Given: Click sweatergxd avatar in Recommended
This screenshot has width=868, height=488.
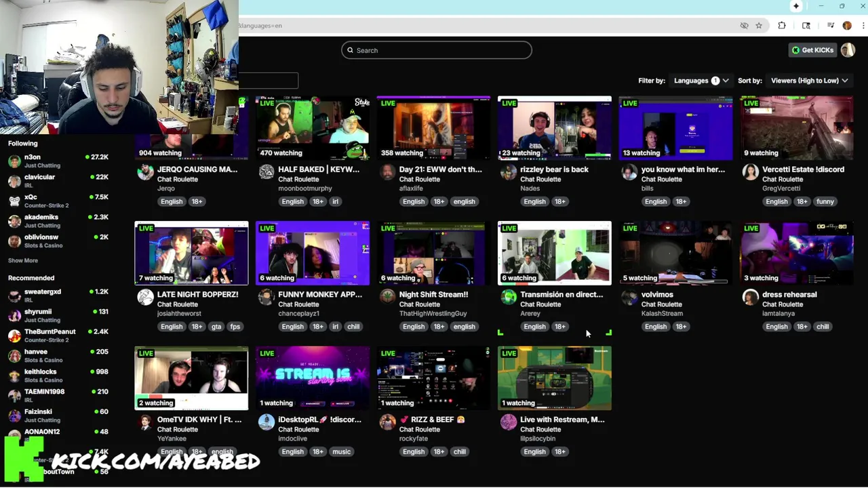Looking at the screenshot, I should point(14,296).
